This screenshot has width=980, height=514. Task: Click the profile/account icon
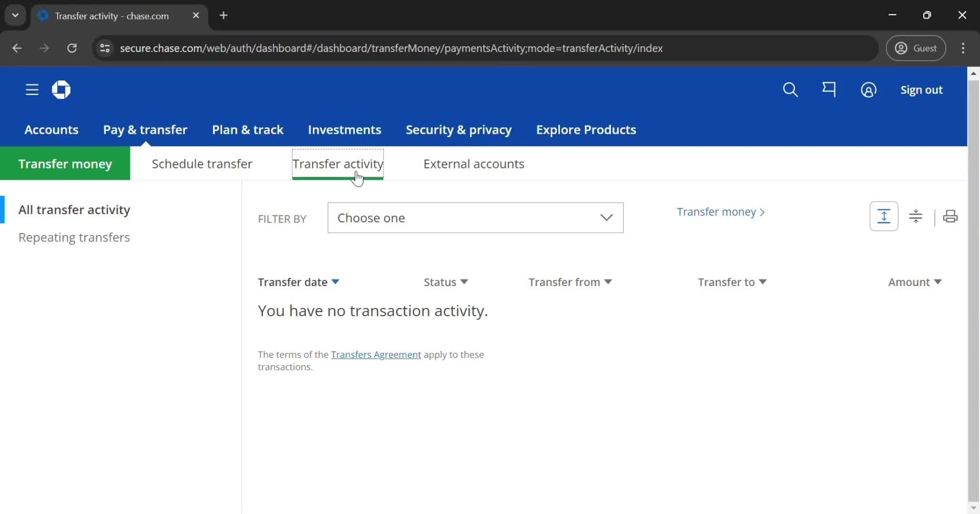(x=868, y=89)
